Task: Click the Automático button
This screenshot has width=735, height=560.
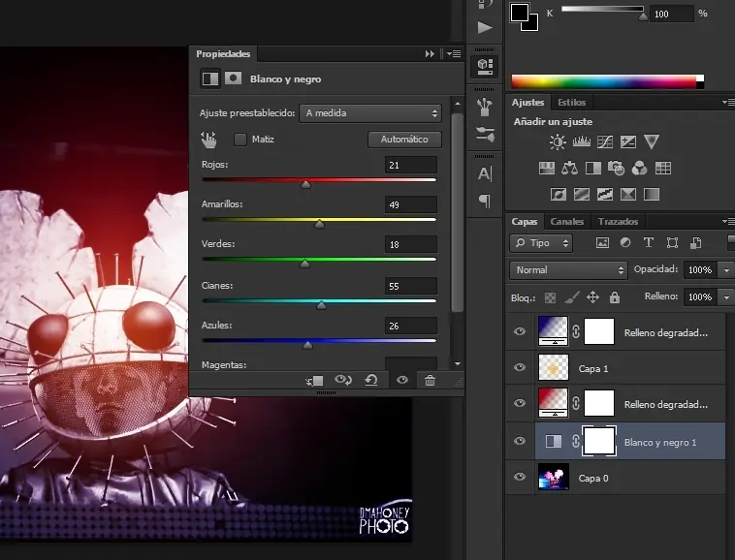Action: point(404,140)
